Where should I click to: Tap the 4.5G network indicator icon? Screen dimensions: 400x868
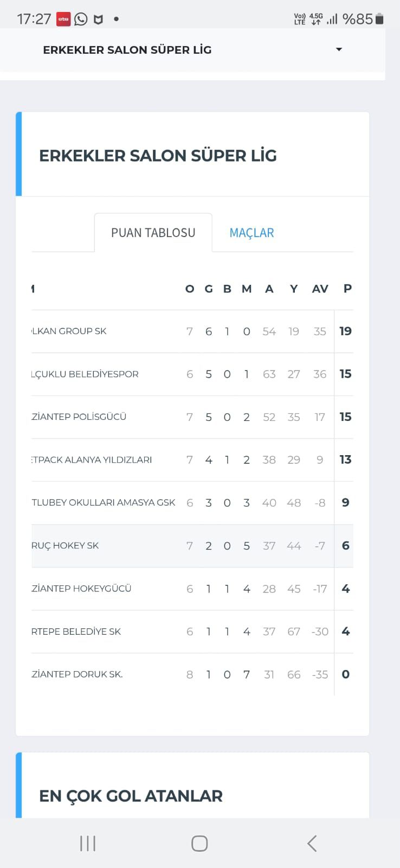[316, 19]
